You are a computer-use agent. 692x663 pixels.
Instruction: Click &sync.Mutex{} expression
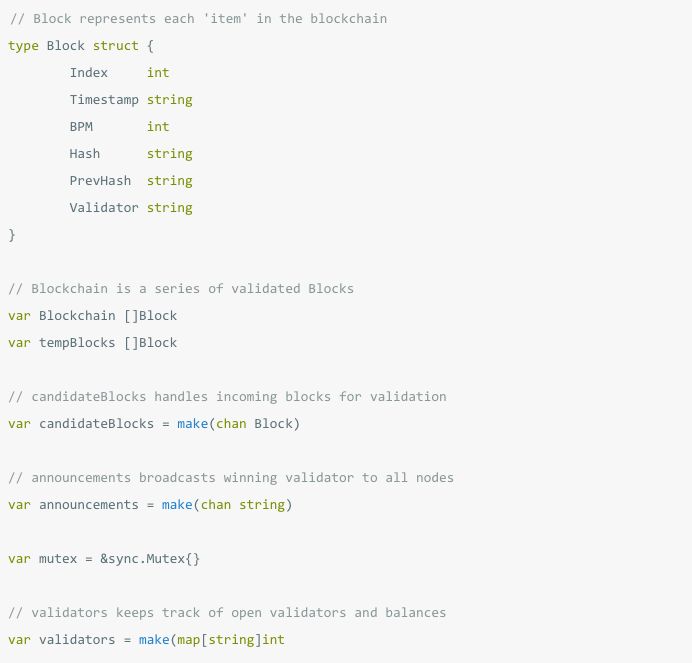coord(150,559)
